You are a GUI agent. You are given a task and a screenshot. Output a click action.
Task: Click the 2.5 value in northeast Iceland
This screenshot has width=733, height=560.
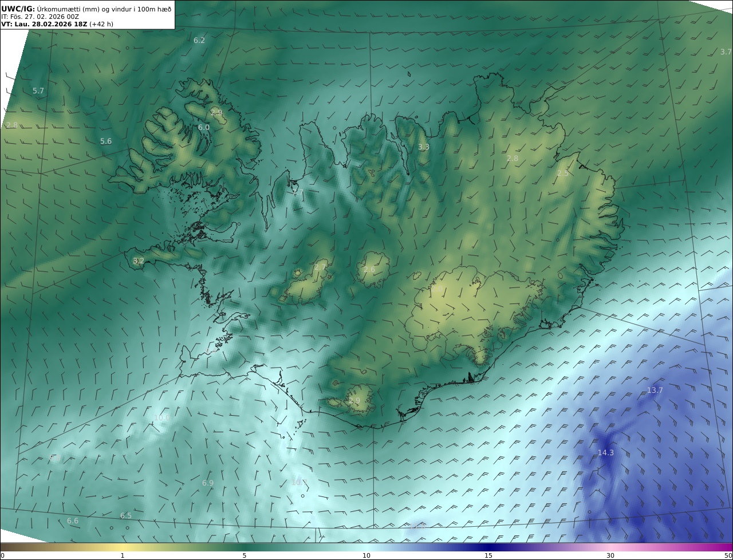[563, 173]
